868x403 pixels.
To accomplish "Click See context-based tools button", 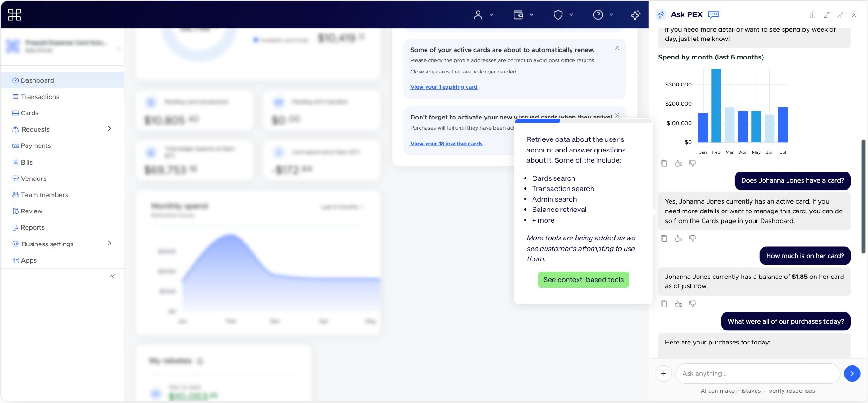I will pyautogui.click(x=583, y=280).
